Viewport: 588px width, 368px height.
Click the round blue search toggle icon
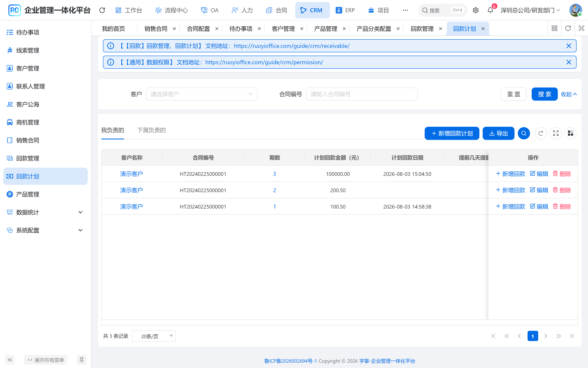pos(524,133)
